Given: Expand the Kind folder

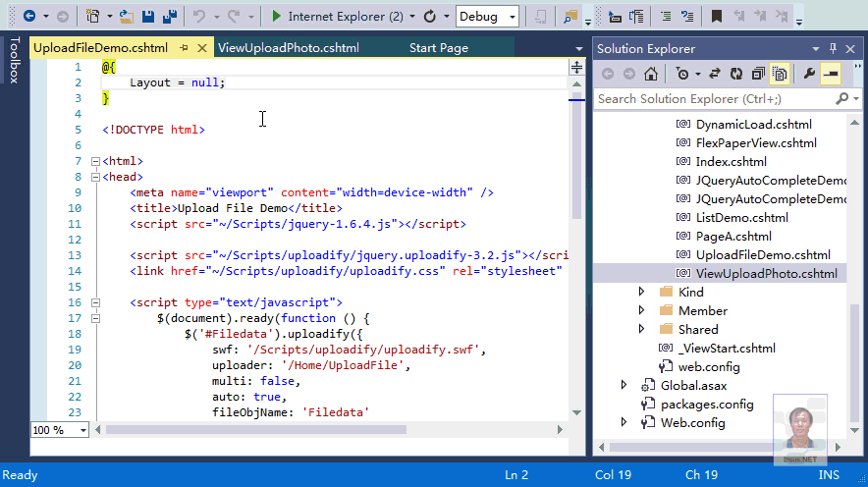Looking at the screenshot, I should pyautogui.click(x=641, y=292).
